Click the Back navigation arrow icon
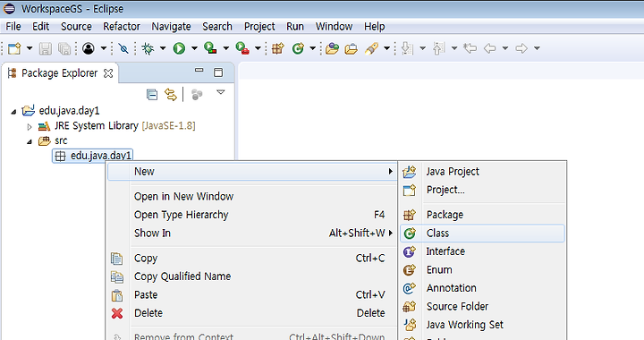Image resolution: width=644 pixels, height=340 pixels. (489, 48)
